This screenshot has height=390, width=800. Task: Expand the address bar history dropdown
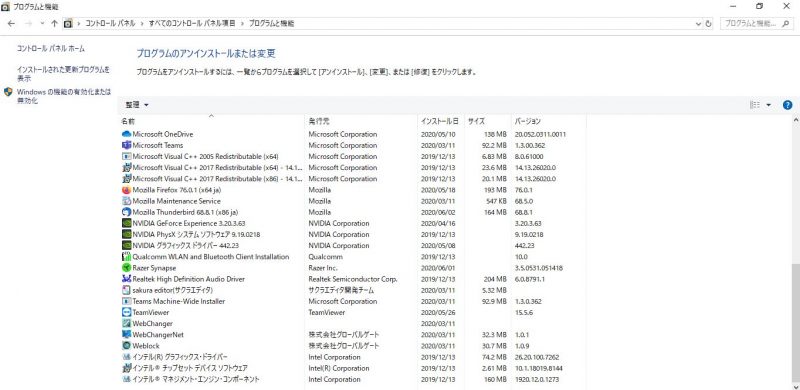coord(698,23)
